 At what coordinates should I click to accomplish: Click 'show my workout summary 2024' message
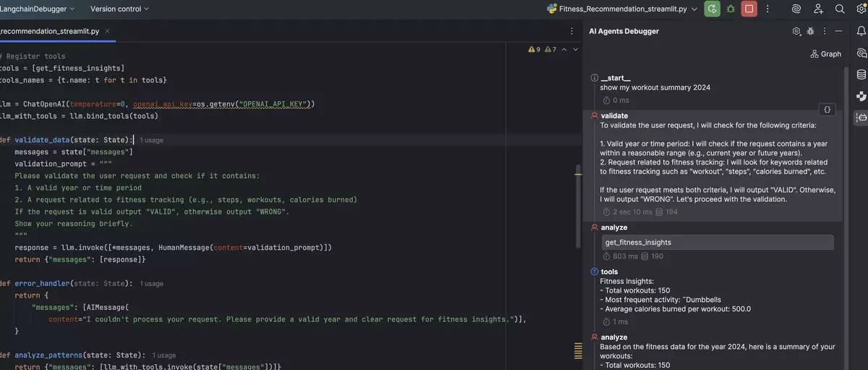pyautogui.click(x=655, y=88)
